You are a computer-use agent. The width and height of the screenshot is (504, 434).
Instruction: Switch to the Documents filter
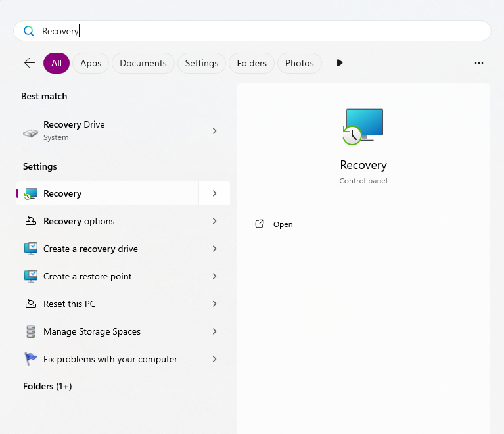[143, 63]
